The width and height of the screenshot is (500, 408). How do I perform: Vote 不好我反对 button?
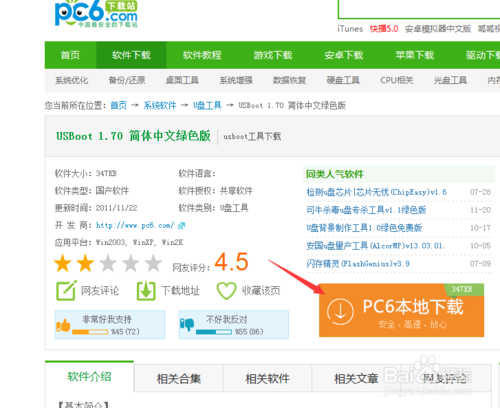click(234, 325)
